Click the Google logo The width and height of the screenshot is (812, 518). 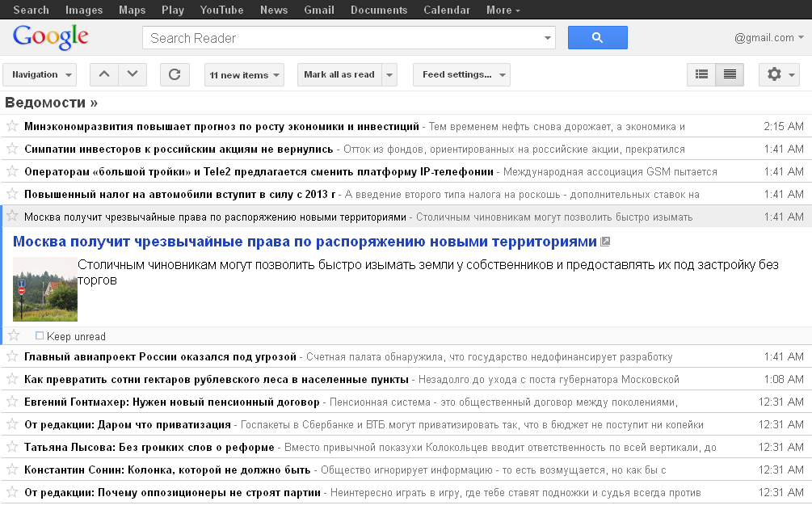50,37
